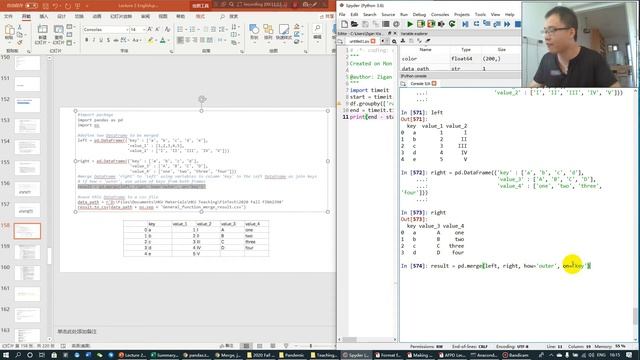Image resolution: width=640 pixels, height=360 pixels.
Task: Open Spyder File menu
Action: pos(342,15)
